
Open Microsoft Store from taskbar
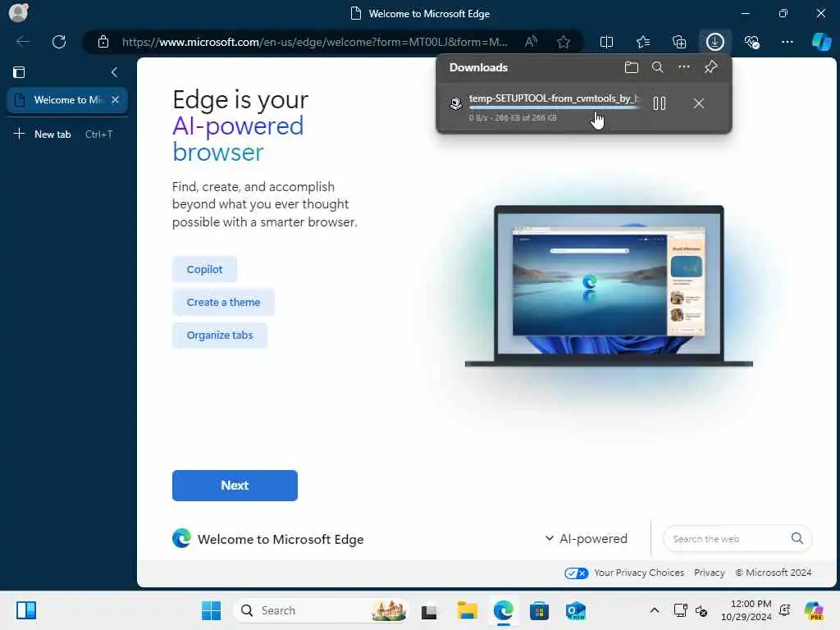coord(539,610)
